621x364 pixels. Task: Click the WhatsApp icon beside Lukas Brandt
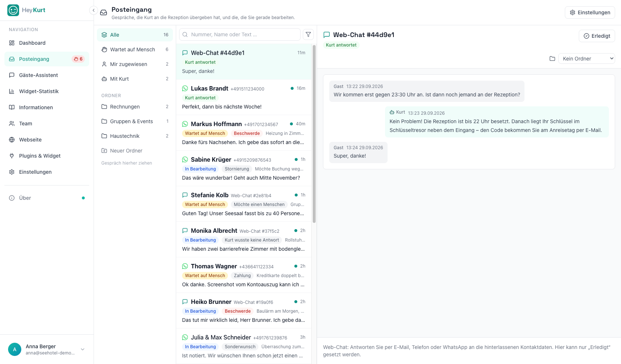coord(185,88)
